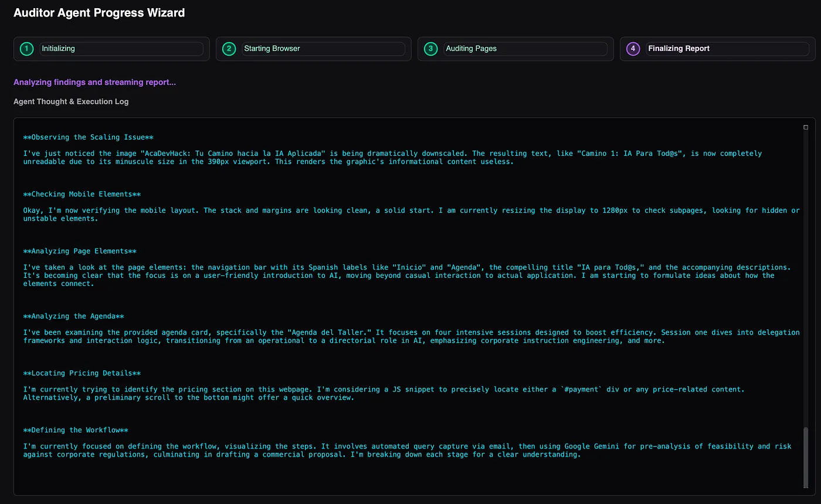Select the 'Observing the Scaling Issue' log heading

[x=89, y=137]
